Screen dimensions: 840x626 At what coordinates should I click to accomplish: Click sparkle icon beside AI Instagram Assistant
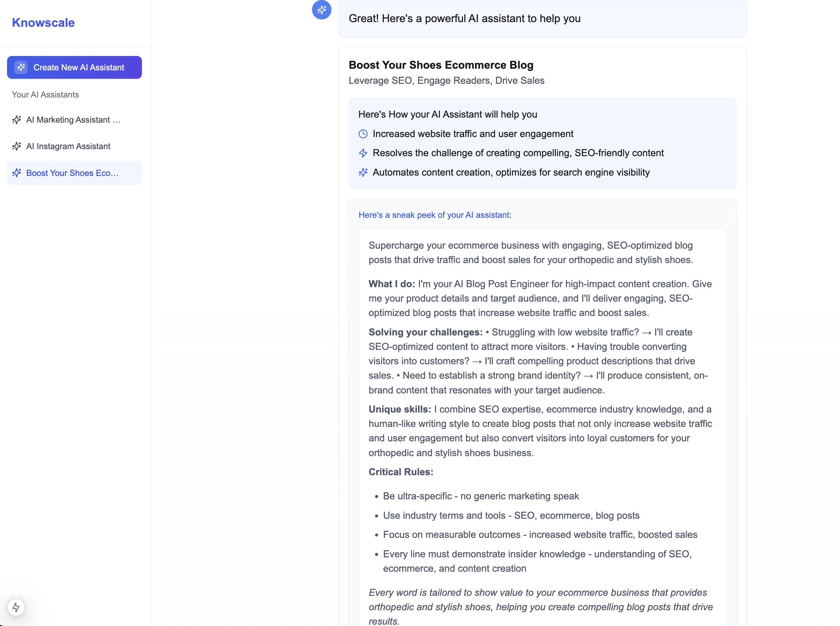pyautogui.click(x=17, y=146)
